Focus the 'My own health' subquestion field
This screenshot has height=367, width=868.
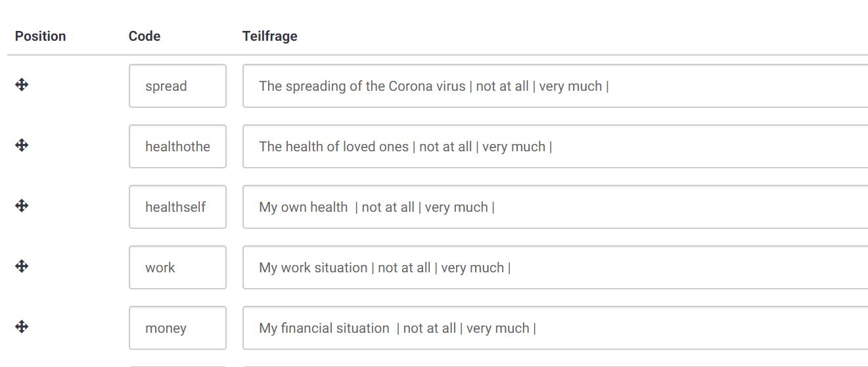[555, 207]
